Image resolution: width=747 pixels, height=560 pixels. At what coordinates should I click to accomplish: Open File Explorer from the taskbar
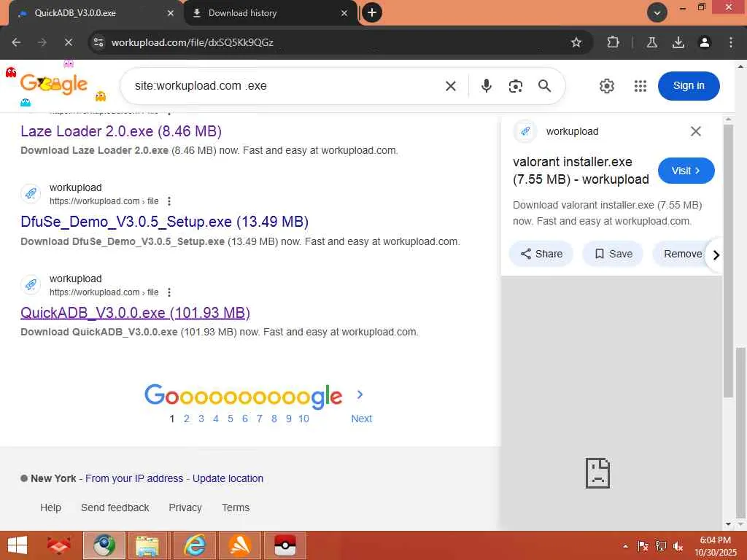(x=147, y=545)
